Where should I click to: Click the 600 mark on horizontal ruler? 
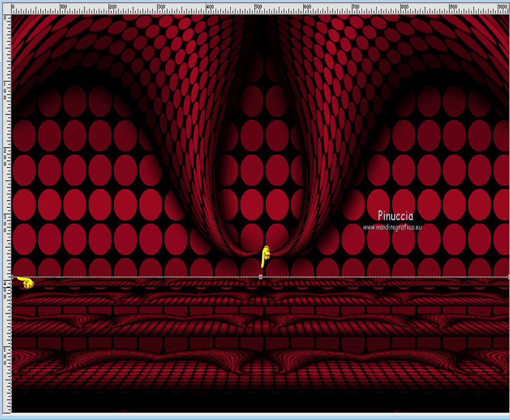(x=306, y=8)
